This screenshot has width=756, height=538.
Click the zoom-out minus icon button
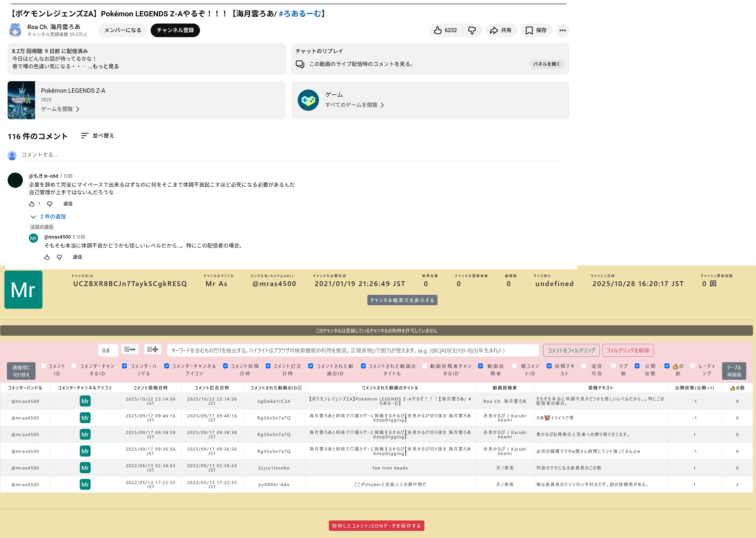(130, 350)
